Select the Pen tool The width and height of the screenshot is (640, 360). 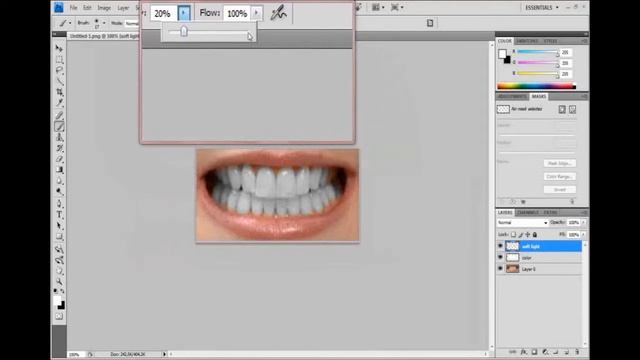[60, 204]
